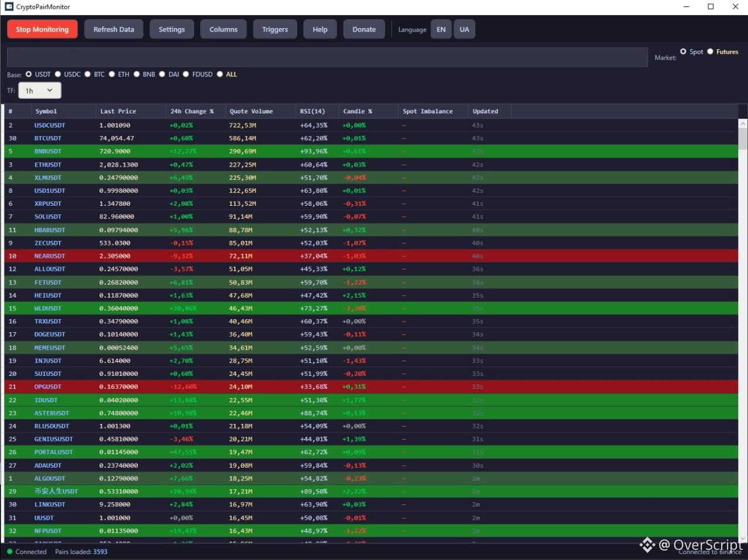Viewport: 748px width, 560px height.
Task: Click the green Connected status indicator dot
Action: pyautogui.click(x=9, y=551)
